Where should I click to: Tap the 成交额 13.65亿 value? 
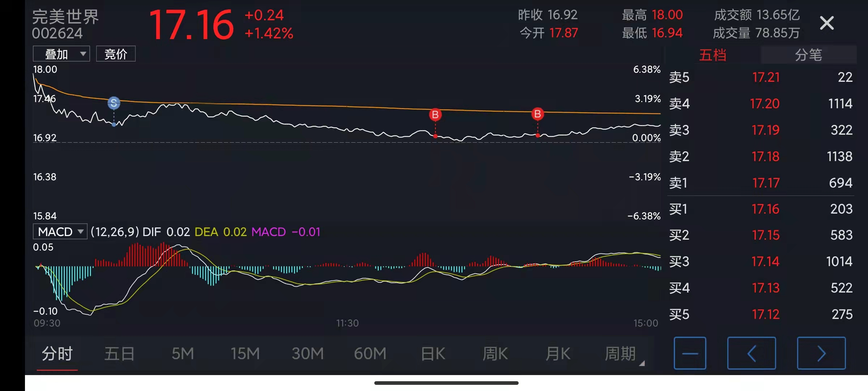pos(778,15)
